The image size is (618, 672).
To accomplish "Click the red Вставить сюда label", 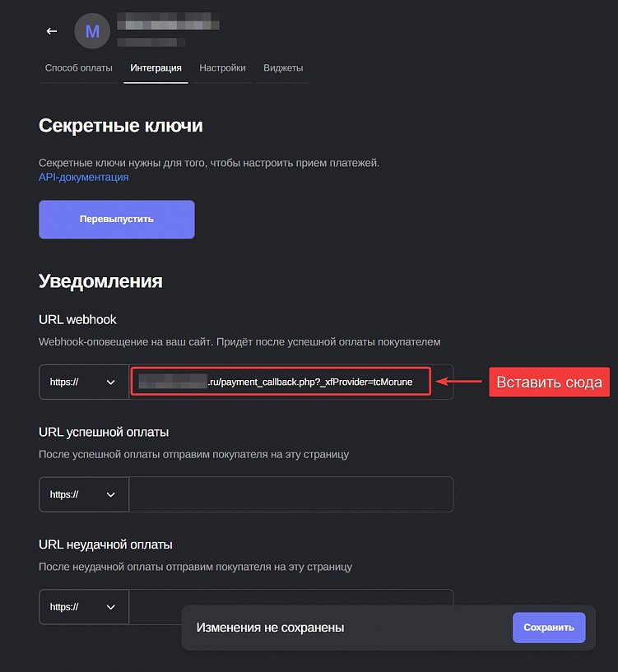I will (548, 382).
